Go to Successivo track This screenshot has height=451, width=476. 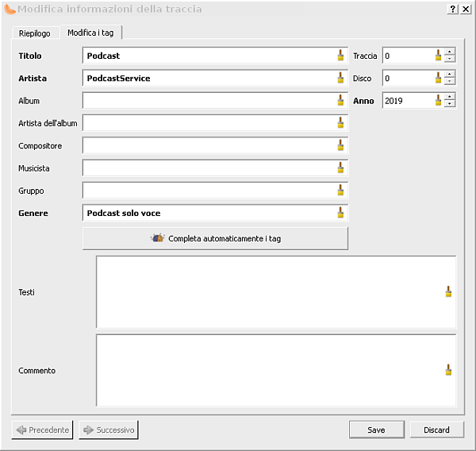pos(109,430)
